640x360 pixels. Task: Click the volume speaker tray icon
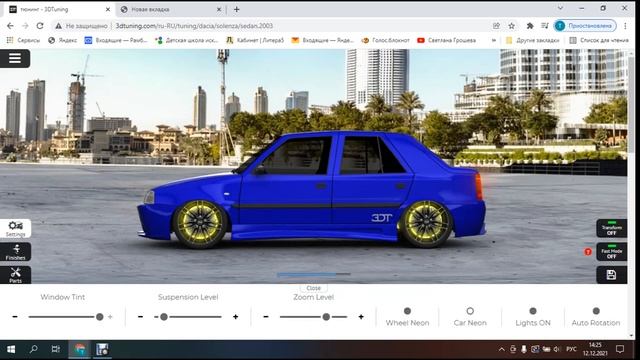556,349
